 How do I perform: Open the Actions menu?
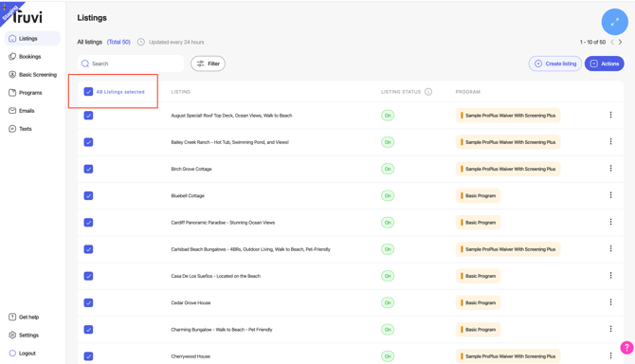(605, 64)
